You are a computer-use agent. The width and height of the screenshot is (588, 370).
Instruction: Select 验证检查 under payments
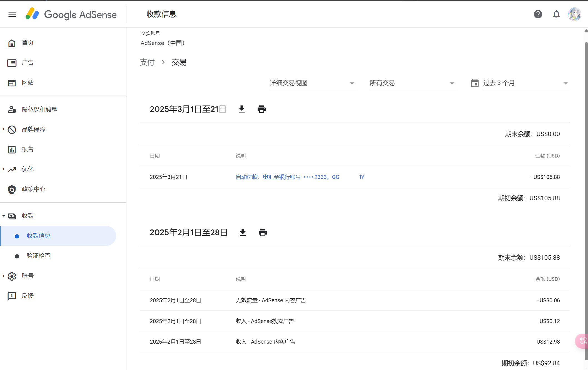[38, 256]
